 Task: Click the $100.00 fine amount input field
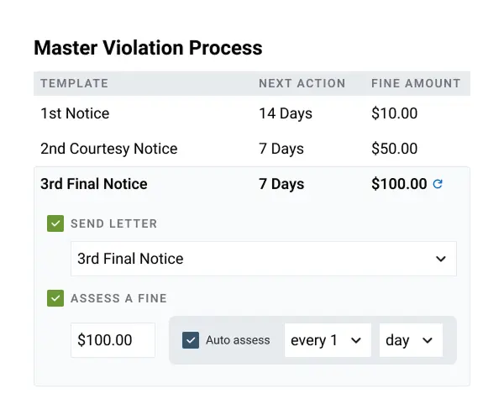click(x=113, y=340)
